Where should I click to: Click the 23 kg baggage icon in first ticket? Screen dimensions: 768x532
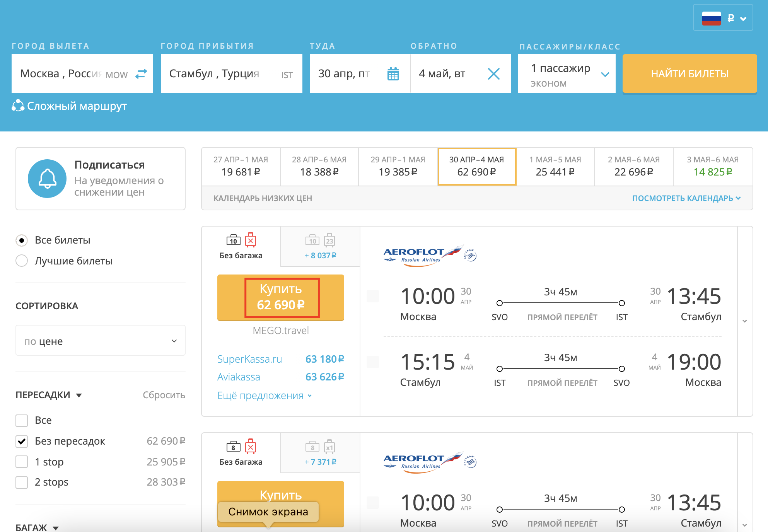coord(329,240)
